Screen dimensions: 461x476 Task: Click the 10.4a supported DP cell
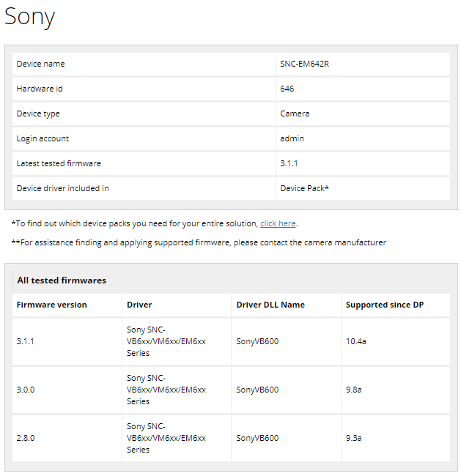pos(356,341)
